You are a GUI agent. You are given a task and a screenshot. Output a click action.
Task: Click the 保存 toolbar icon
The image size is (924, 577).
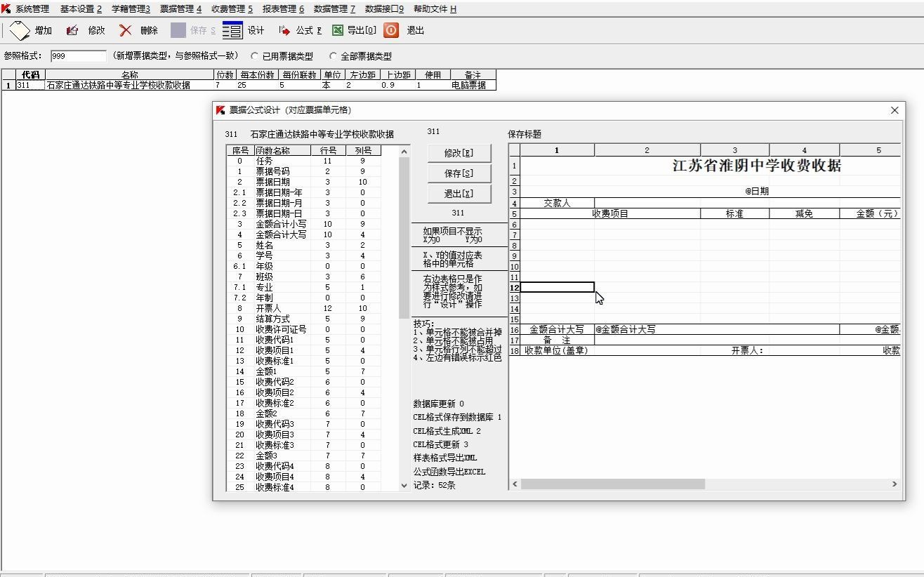(x=178, y=30)
